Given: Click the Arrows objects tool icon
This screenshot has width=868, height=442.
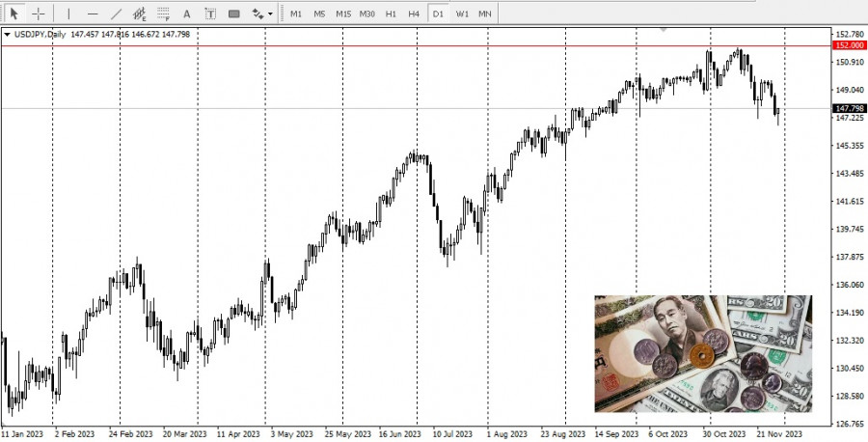Looking at the screenshot, I should click(258, 14).
